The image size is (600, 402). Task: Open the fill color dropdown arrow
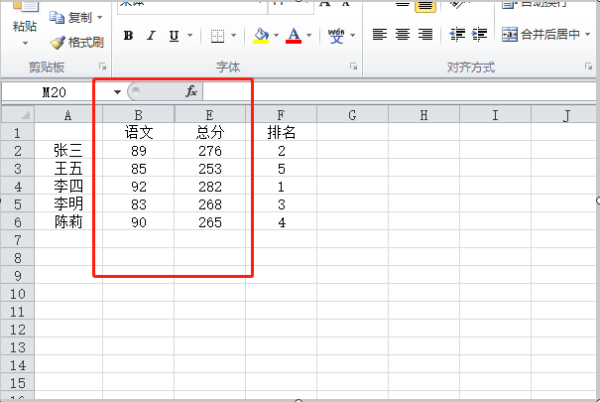click(276, 36)
